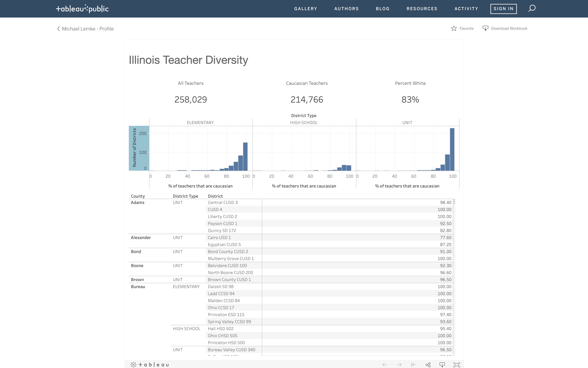Viewport: 588px width, 368px height.
Task: Click the UNIT histogram header
Action: tap(407, 123)
